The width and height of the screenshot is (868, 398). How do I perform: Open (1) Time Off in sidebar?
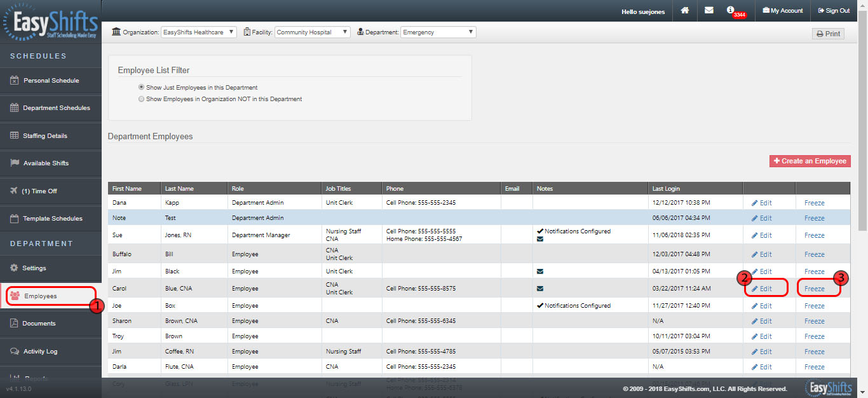51,191
